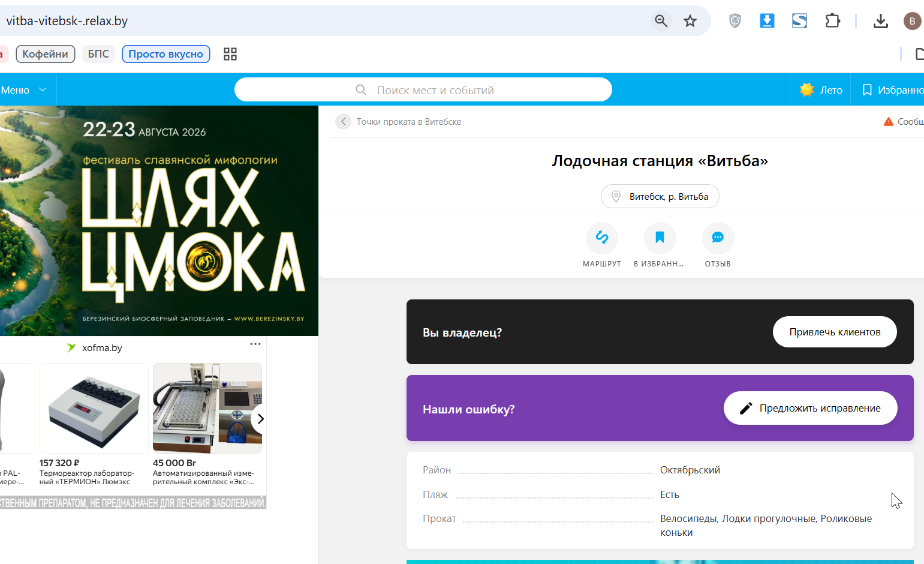Open the ad options three-dots menu

255,344
